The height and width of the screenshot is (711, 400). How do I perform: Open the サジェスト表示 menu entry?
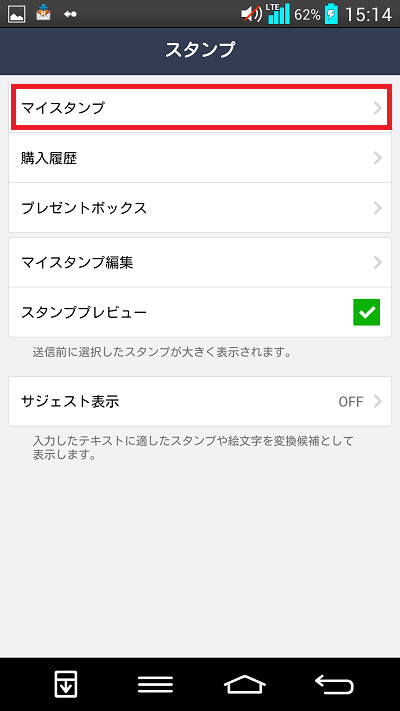[200, 401]
